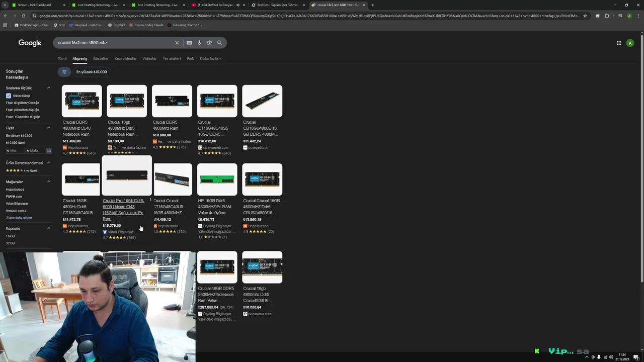Bookmark this page with the star icon
This screenshot has width=644, height=362.
(x=585, y=16)
